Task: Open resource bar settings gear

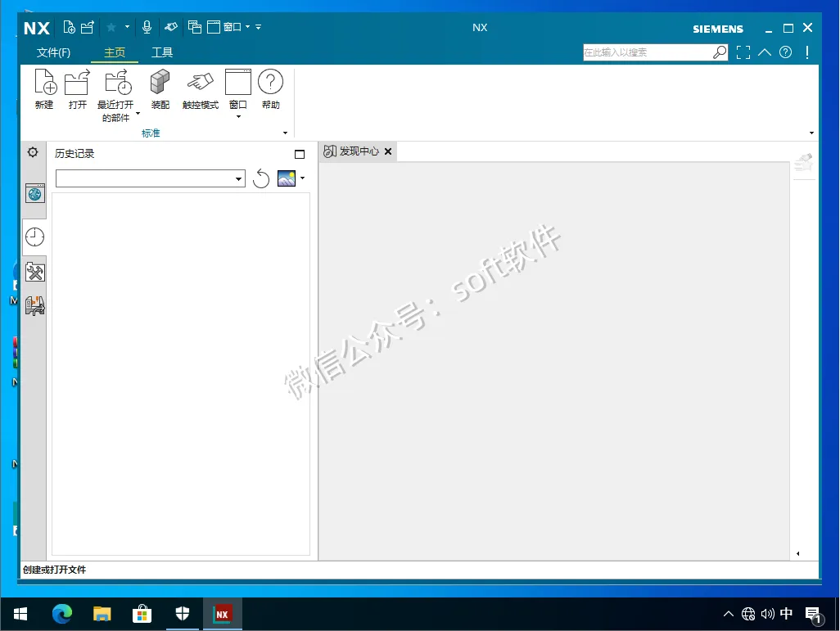Action: [x=33, y=153]
